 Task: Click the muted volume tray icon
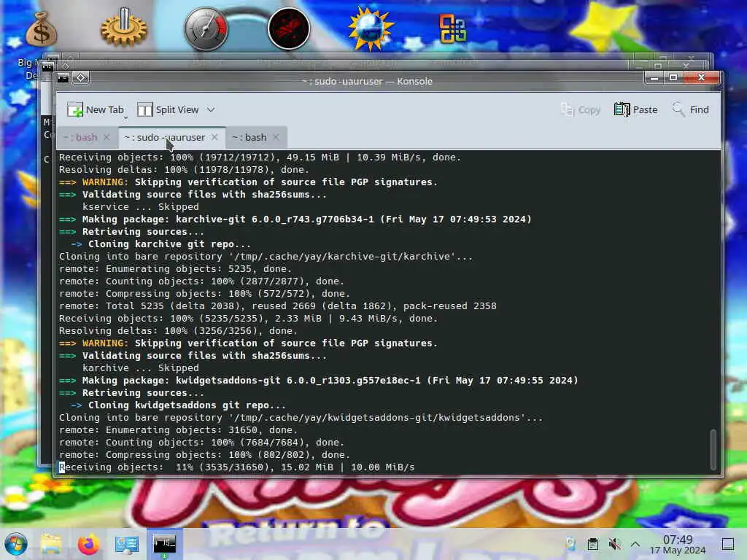tap(614, 544)
